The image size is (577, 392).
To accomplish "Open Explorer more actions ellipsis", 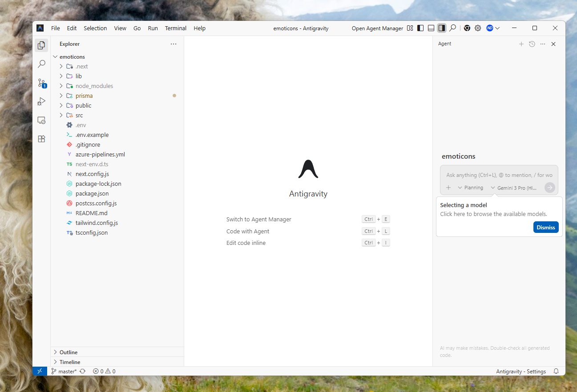I will point(174,44).
